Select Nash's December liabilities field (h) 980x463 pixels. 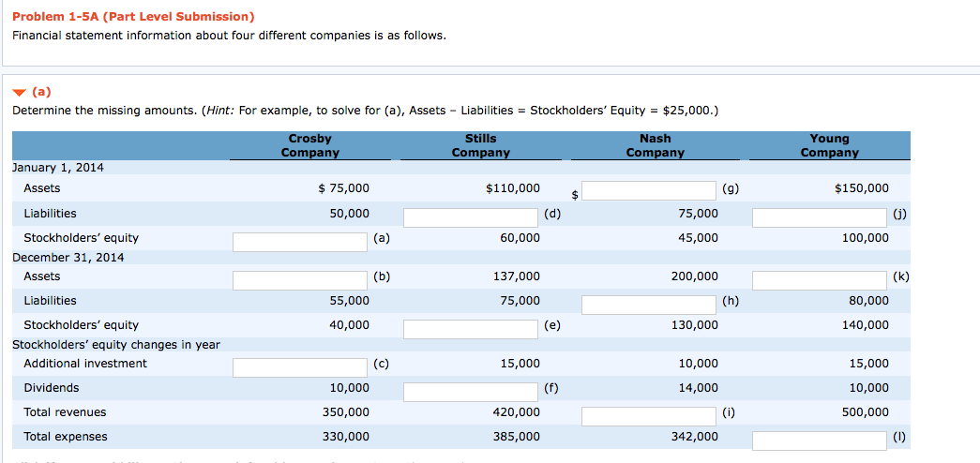pos(649,305)
